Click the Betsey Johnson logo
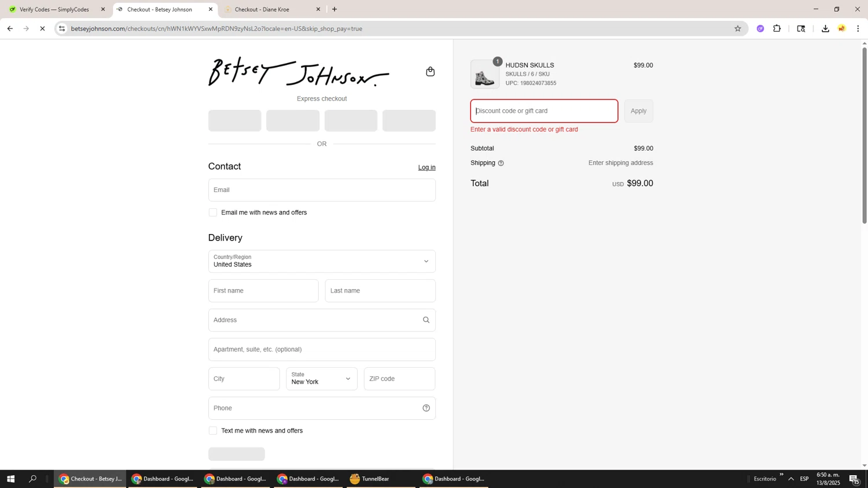This screenshot has height=488, width=868. [299, 72]
